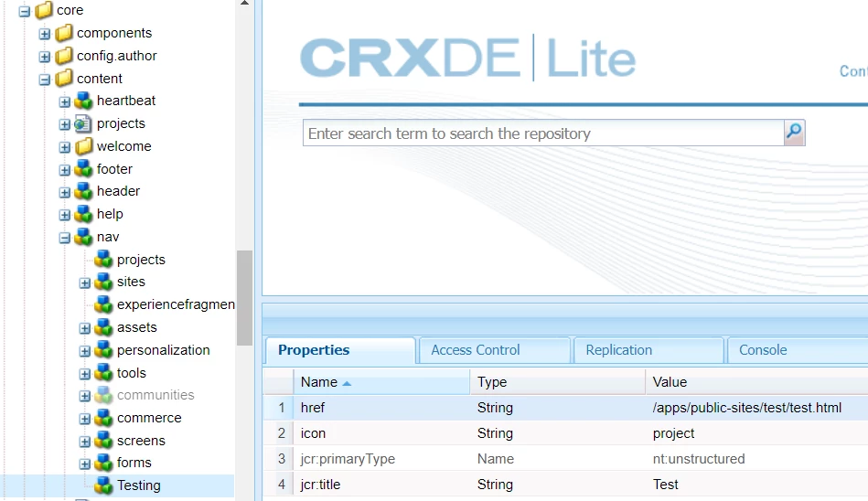The image size is (868, 501).
Task: Expand the commerce node
Action: [x=84, y=419]
